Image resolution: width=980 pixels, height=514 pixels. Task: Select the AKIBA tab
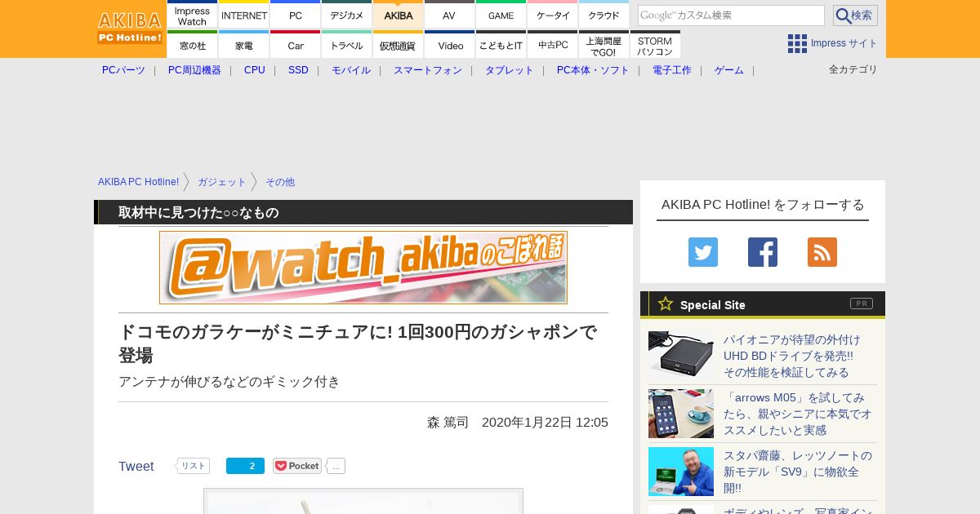[399, 15]
